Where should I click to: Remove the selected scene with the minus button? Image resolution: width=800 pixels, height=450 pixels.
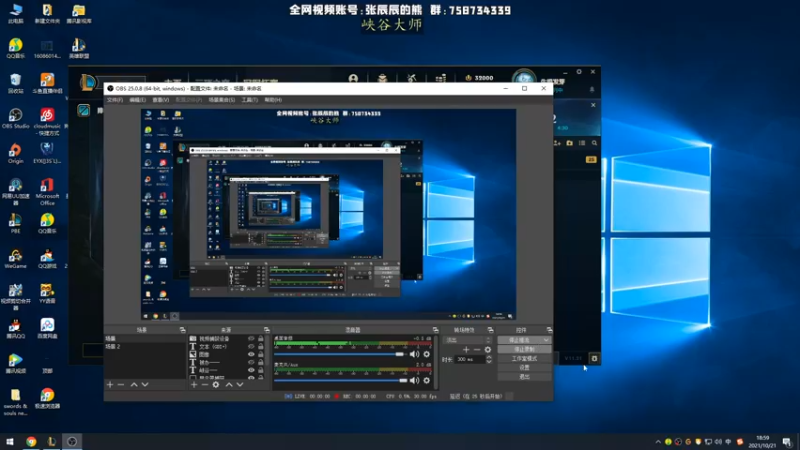[121, 385]
